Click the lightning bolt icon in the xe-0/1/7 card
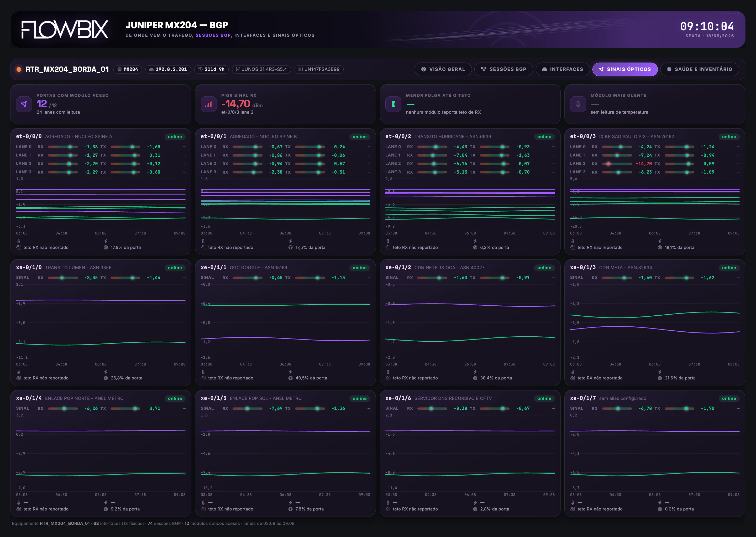 pos(660,503)
